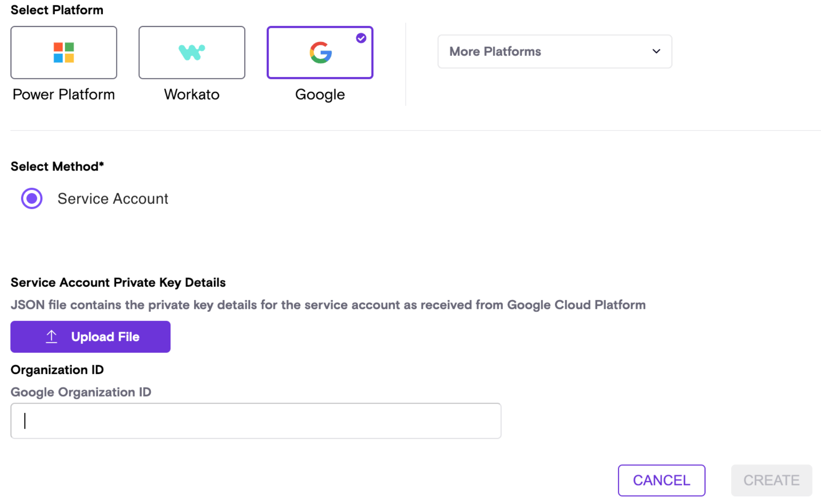Select the Service Account radio button
The height and width of the screenshot is (504, 821).
tap(32, 198)
